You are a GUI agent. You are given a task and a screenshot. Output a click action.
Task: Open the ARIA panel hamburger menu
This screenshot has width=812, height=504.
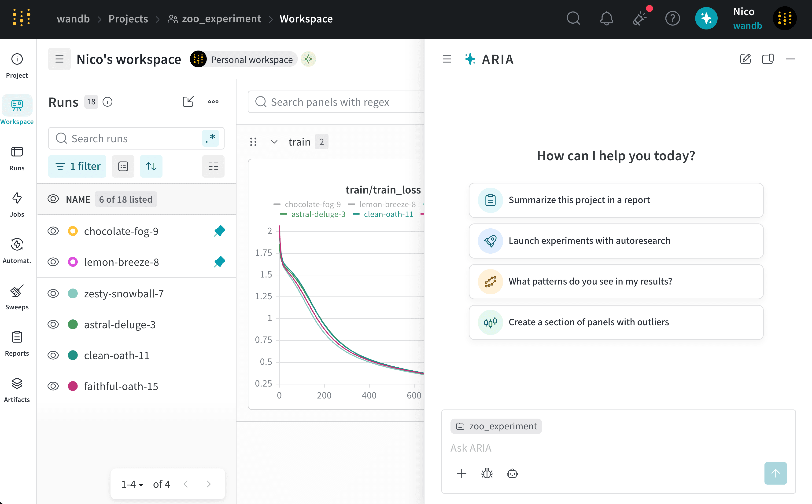(x=447, y=59)
